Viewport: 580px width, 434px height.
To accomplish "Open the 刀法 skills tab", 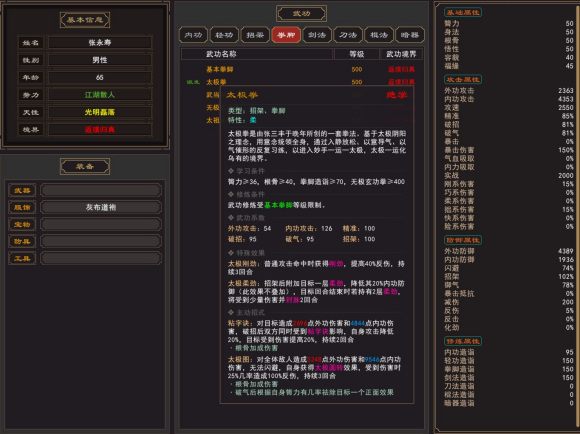I will (x=348, y=35).
